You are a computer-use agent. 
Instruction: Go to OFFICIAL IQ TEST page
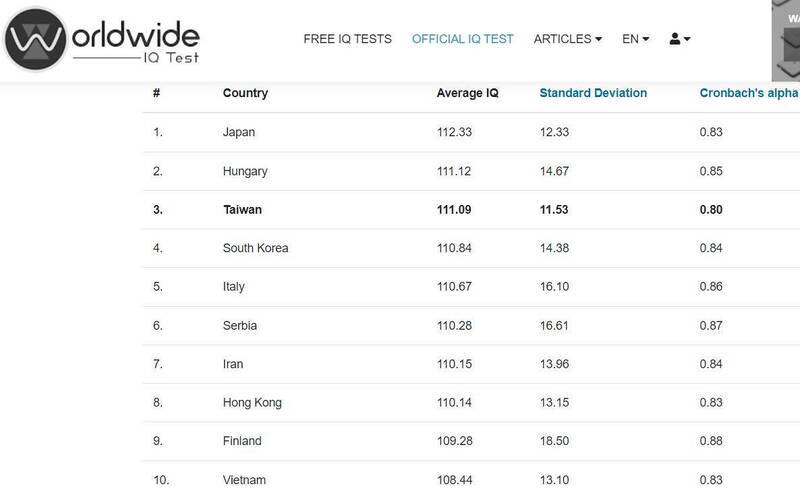(x=462, y=39)
